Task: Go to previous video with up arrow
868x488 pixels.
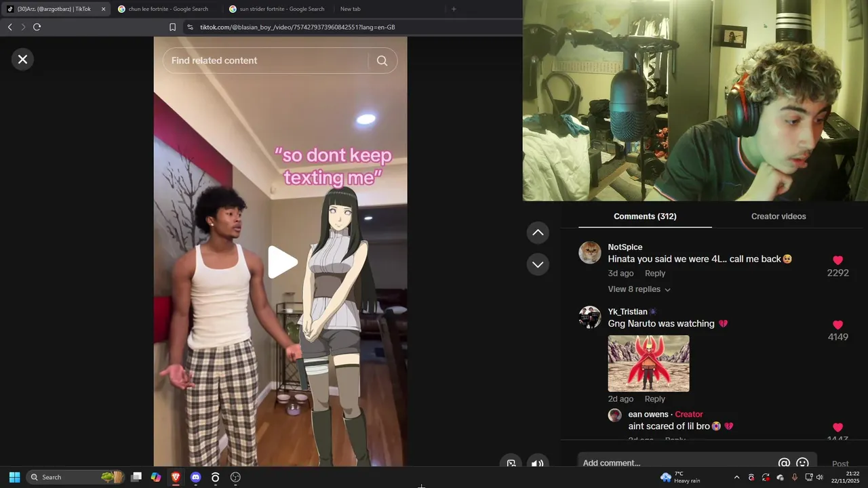Action: point(538,232)
